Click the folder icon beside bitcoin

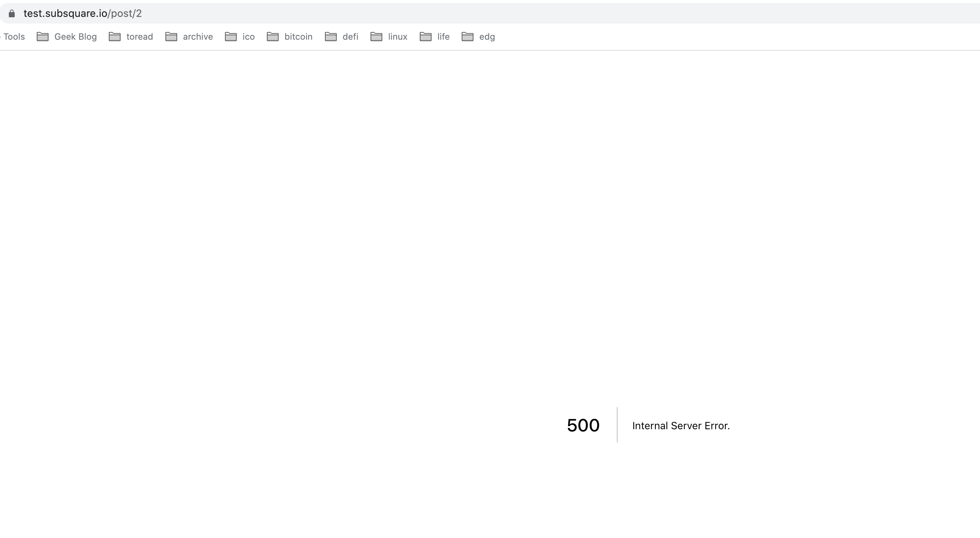(x=272, y=36)
